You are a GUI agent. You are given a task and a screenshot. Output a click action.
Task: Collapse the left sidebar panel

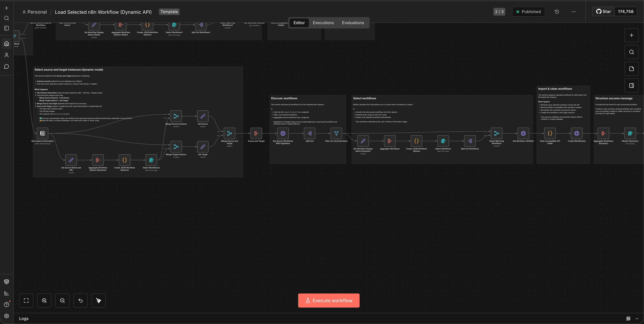click(6, 28)
